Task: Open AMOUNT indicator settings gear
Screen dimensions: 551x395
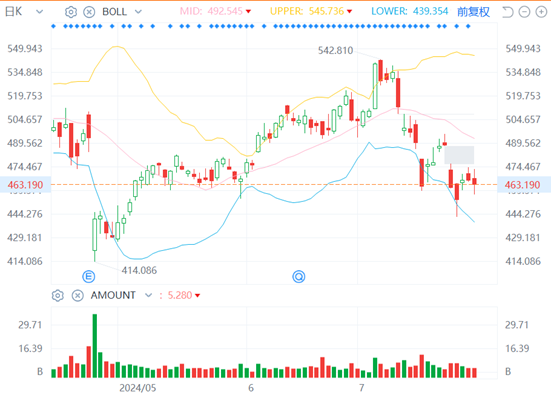Action: click(58, 296)
